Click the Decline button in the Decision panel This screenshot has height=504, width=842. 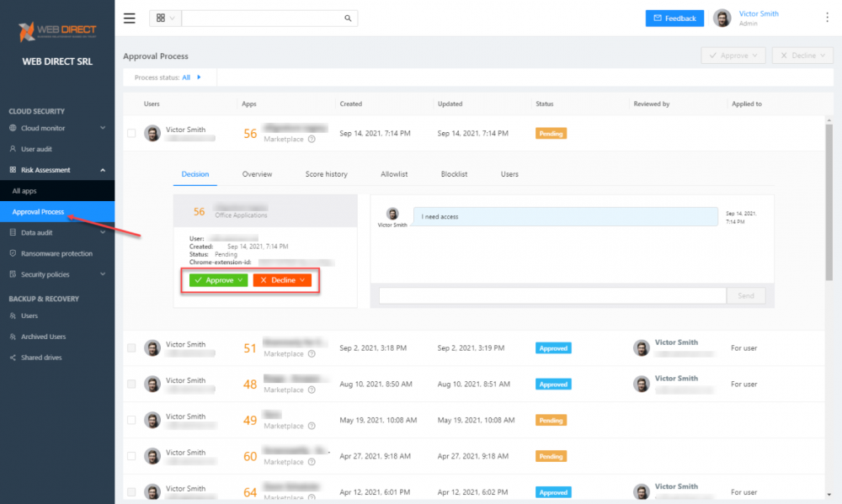280,280
